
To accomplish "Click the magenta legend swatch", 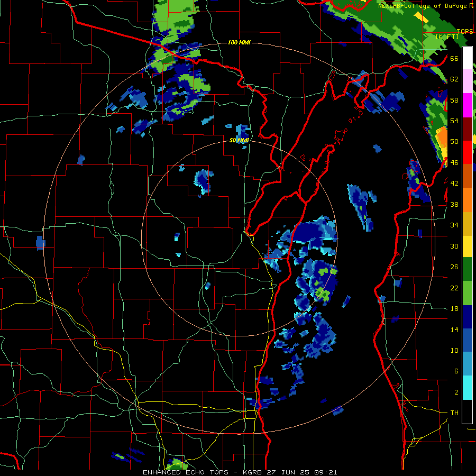I will (467, 105).
